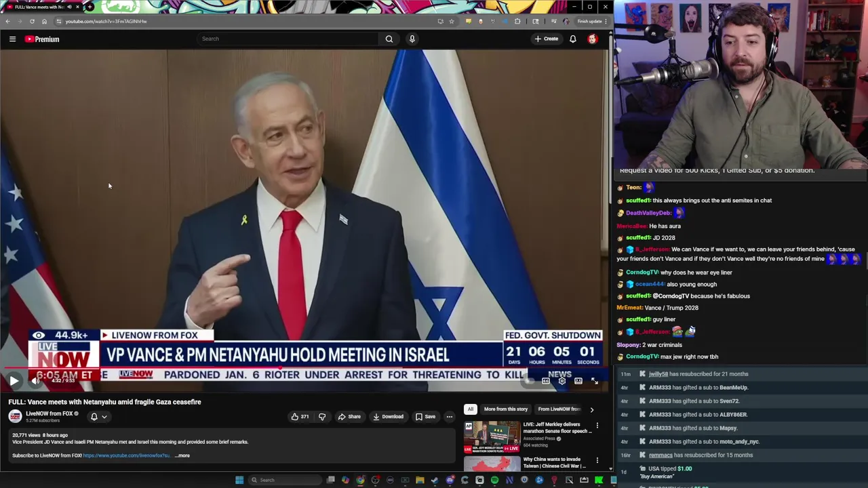
Task: Open options for China Taiwan video
Action: [597, 460]
